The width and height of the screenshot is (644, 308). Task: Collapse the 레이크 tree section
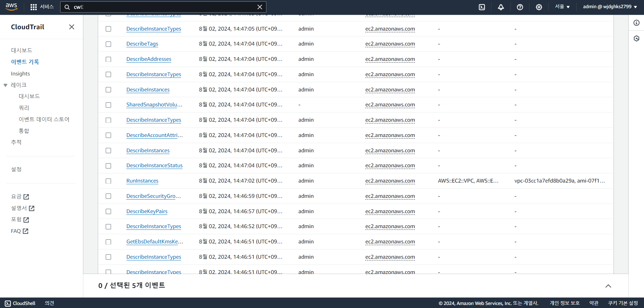pyautogui.click(x=5, y=85)
